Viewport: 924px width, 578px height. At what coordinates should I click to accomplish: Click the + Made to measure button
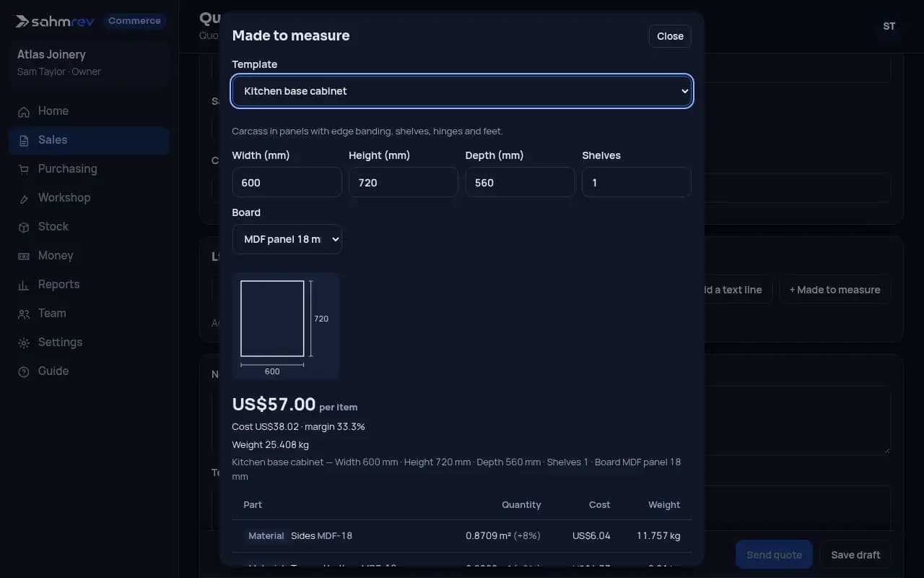click(834, 290)
